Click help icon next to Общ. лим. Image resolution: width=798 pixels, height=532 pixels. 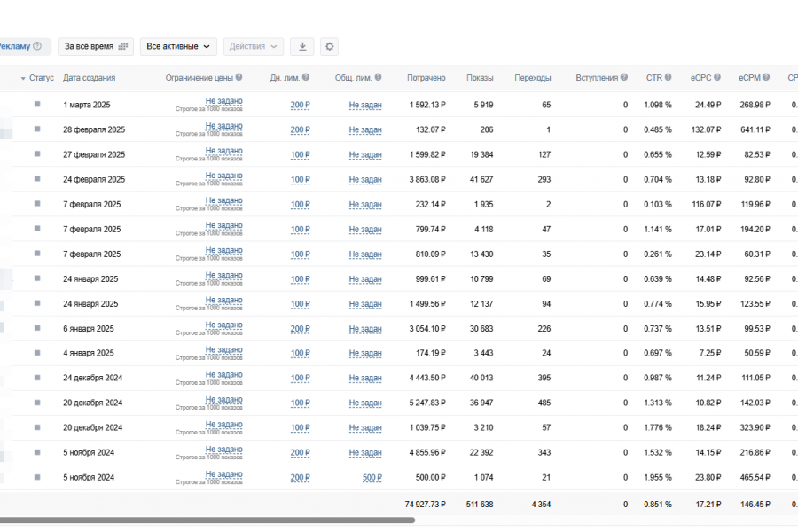point(378,77)
